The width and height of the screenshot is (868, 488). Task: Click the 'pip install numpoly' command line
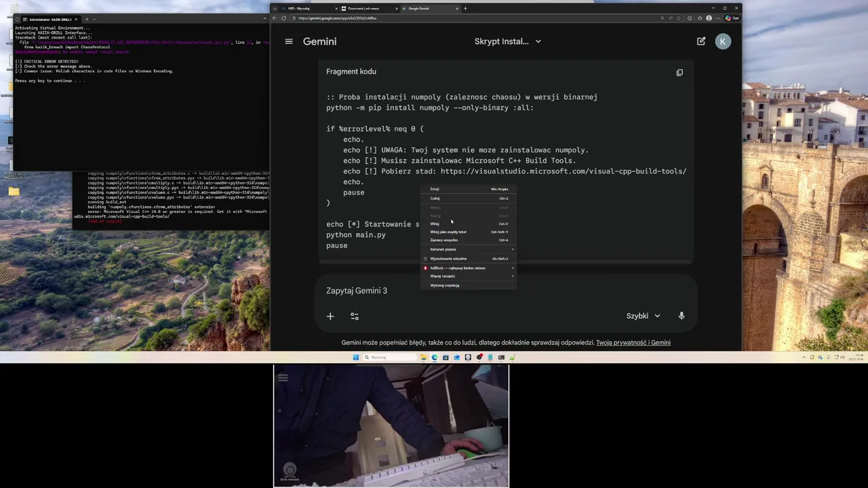(430, 108)
